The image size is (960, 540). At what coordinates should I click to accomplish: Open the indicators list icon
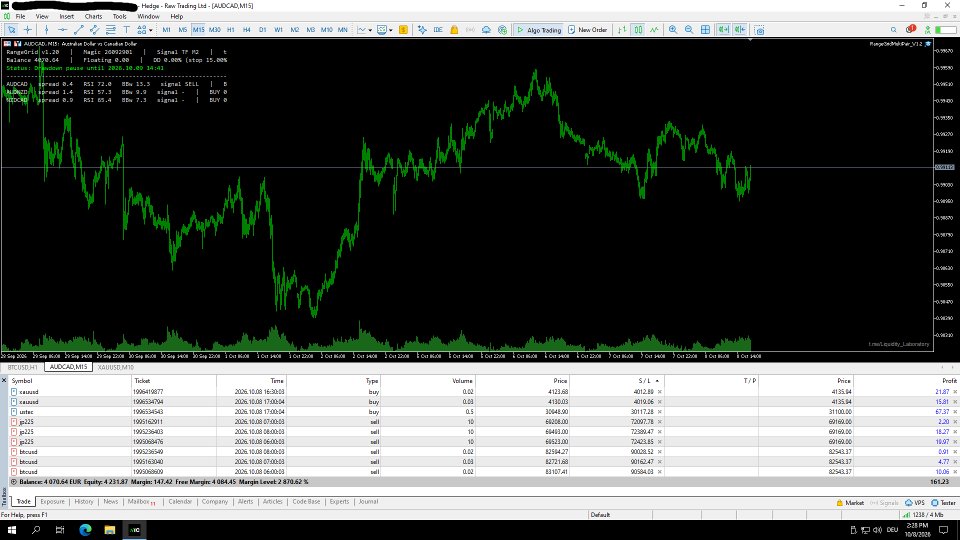coord(422,29)
